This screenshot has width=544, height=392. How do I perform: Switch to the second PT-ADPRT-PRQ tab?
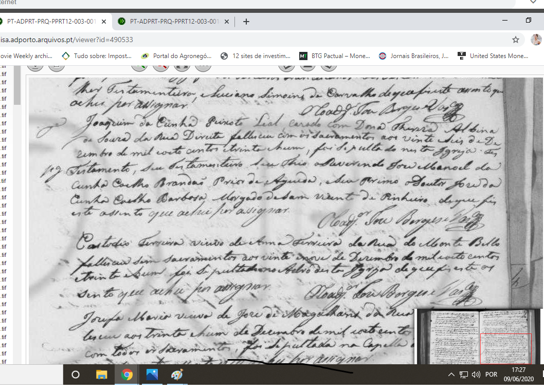[170, 22]
